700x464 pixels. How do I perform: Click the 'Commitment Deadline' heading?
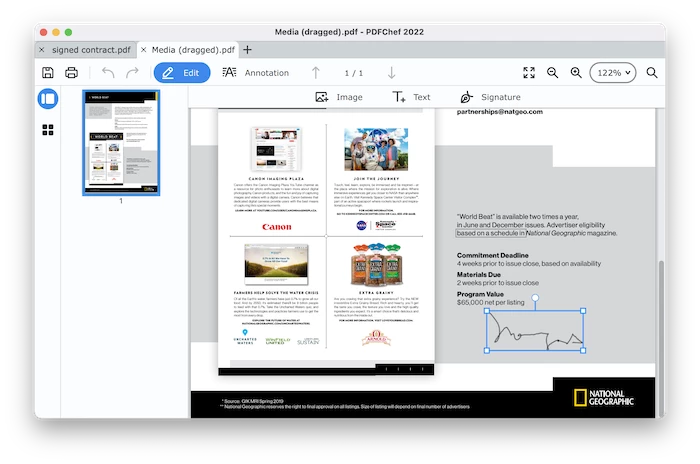pyautogui.click(x=492, y=255)
